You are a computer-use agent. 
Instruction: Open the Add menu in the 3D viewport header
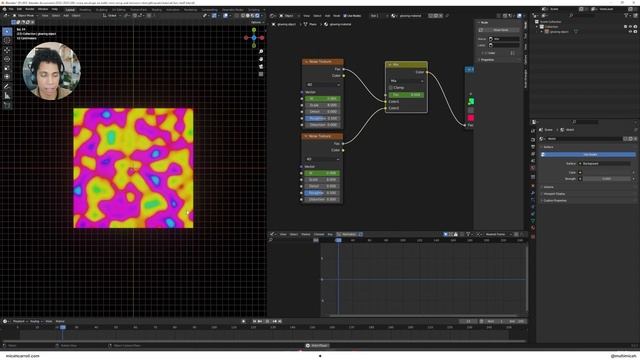click(66, 16)
